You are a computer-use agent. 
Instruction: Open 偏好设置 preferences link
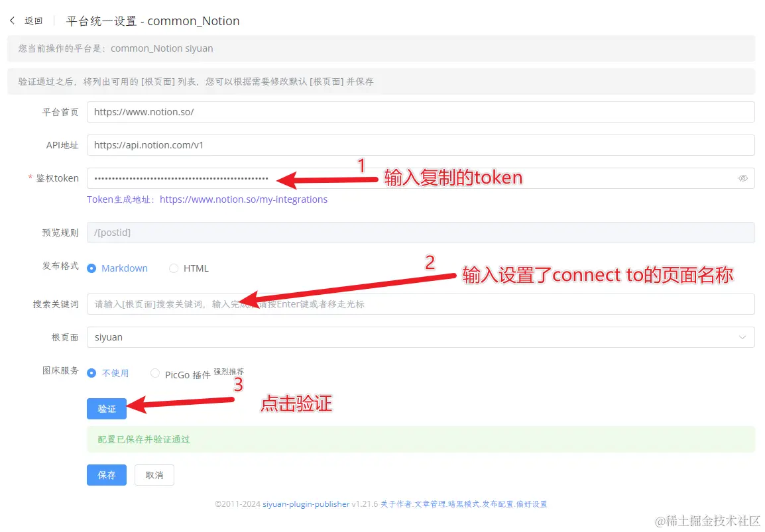point(532,504)
